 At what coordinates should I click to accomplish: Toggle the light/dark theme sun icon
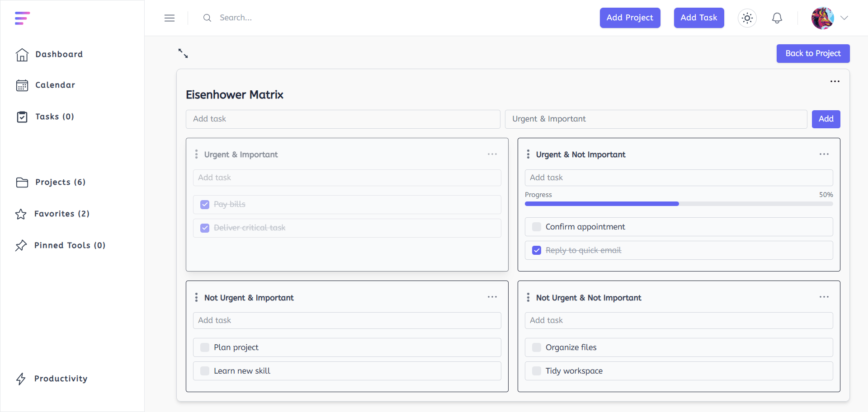pyautogui.click(x=747, y=18)
